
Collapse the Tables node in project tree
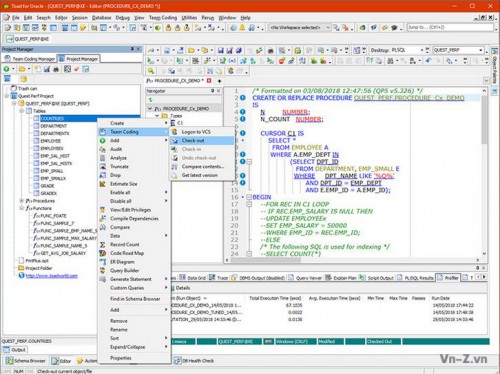(22, 111)
